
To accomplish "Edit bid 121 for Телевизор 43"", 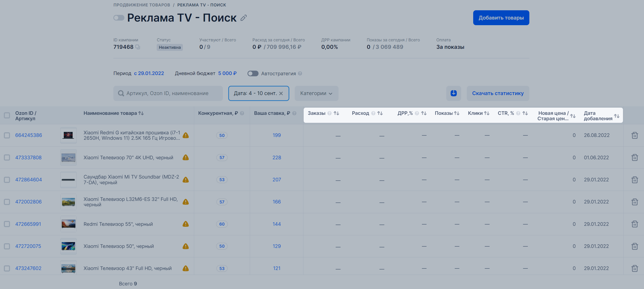I will [277, 268].
